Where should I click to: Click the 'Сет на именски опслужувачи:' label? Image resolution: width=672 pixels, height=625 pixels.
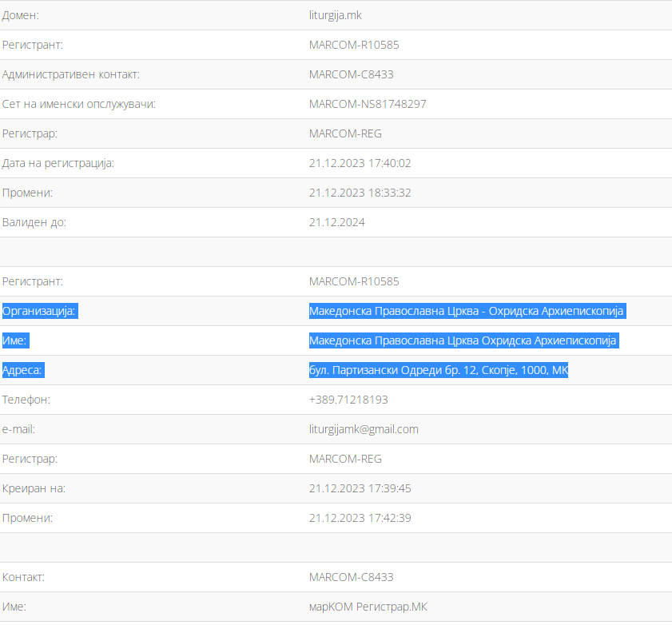tap(79, 104)
